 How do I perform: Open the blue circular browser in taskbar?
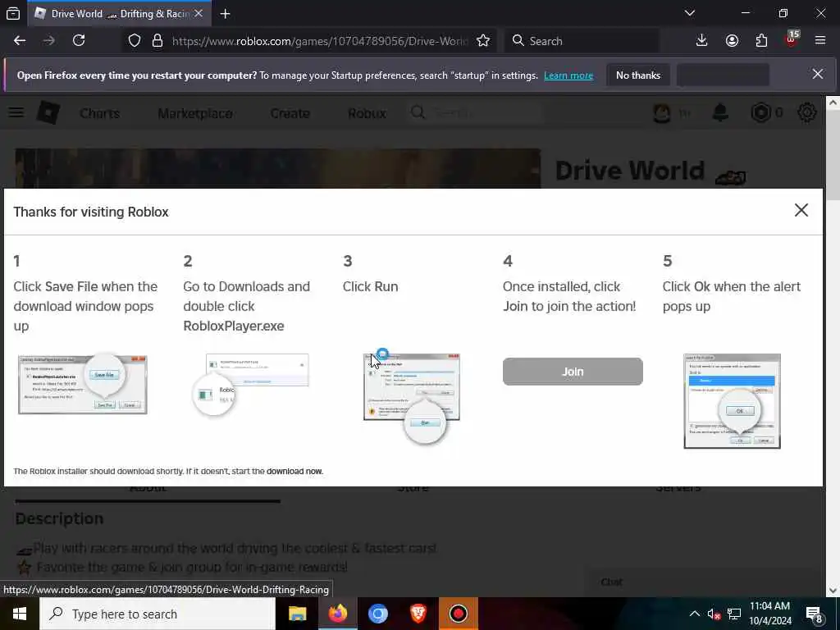378,614
